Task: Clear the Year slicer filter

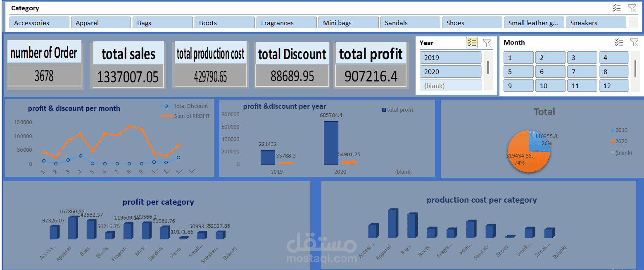Action: (x=487, y=42)
